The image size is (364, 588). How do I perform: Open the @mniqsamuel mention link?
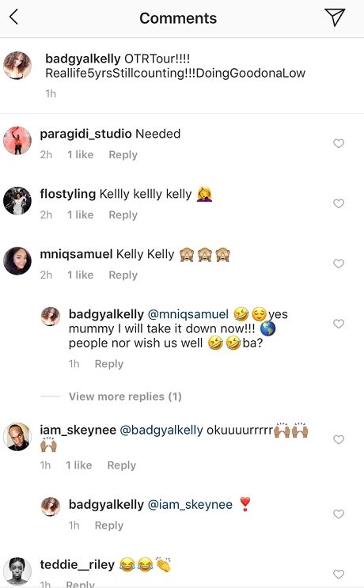coord(188,314)
